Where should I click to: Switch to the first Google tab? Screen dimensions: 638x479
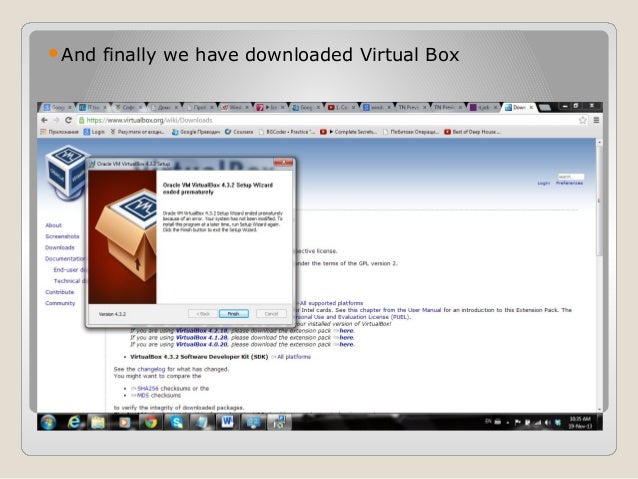tap(58, 107)
